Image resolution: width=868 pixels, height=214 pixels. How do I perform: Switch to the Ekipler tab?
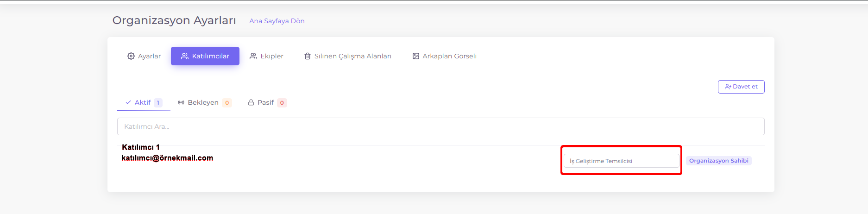[266, 56]
